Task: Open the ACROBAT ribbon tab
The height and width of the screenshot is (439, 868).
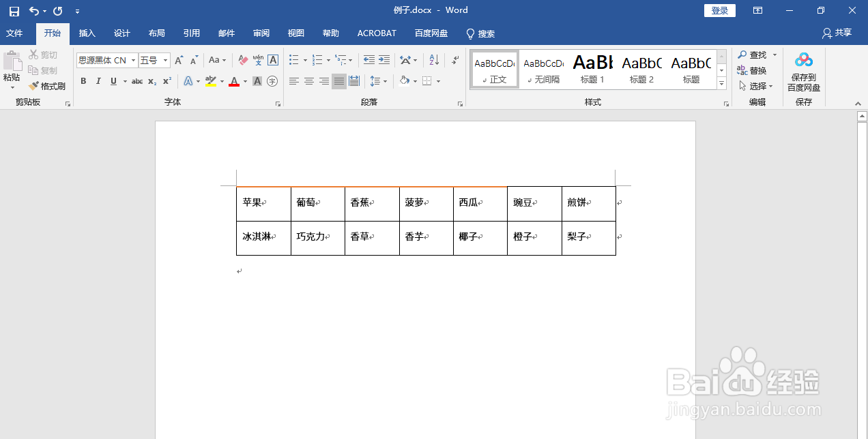Action: coord(376,33)
